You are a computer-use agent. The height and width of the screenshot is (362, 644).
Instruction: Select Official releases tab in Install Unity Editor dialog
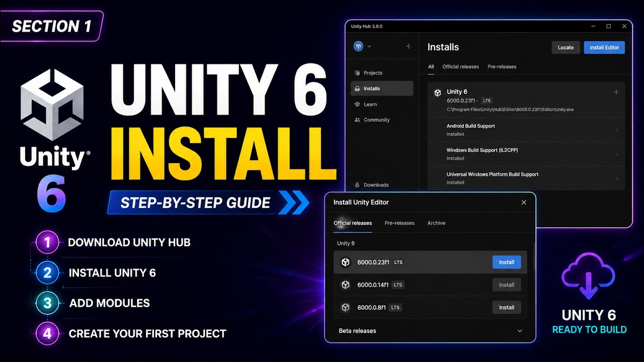[353, 223]
